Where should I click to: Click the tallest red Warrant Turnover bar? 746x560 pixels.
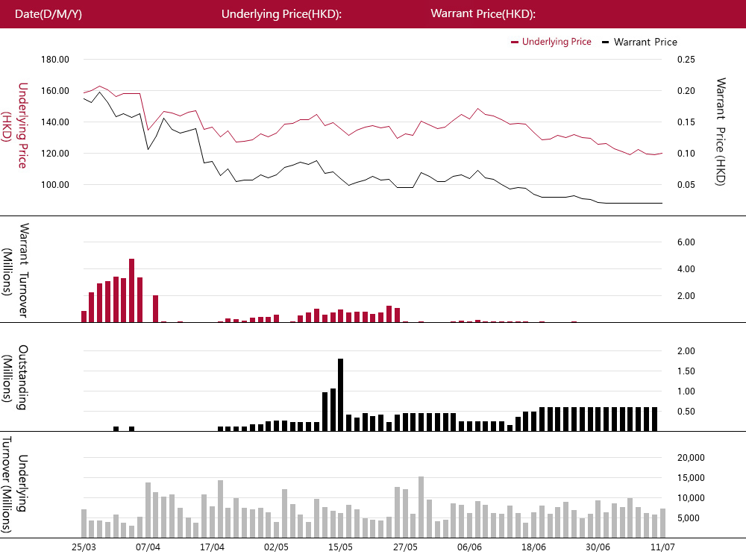coord(132,291)
